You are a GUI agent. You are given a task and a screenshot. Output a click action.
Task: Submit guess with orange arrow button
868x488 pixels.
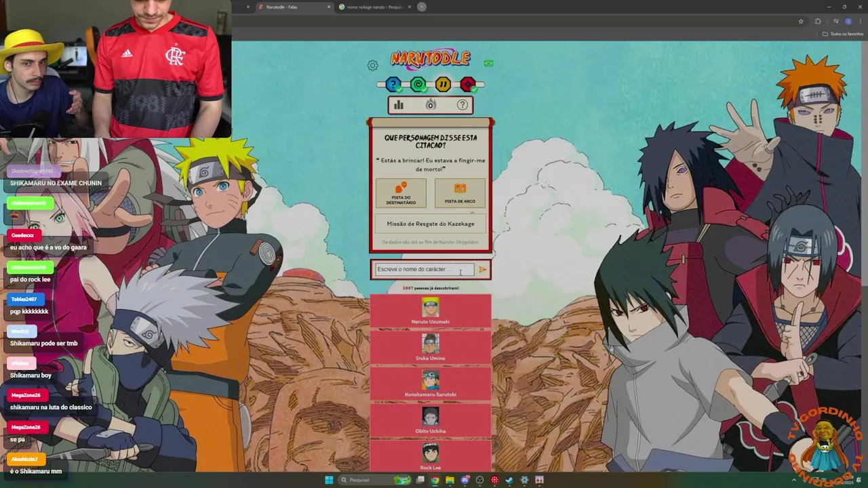(x=483, y=270)
